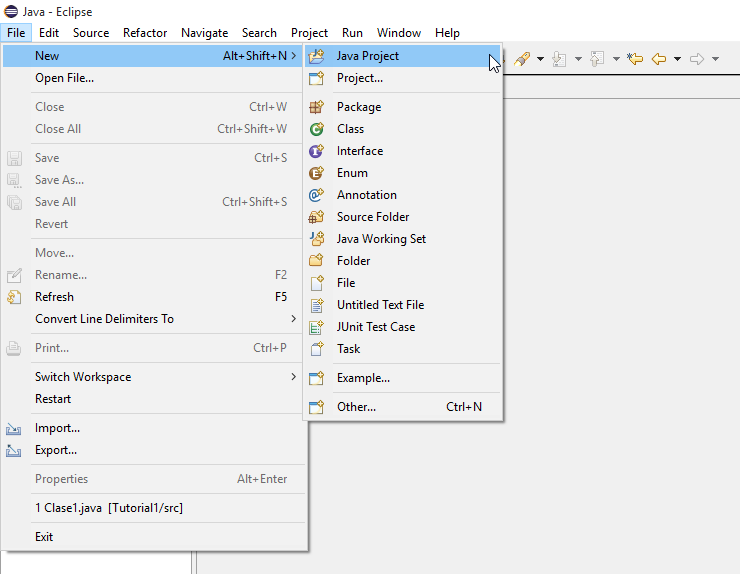Click the Alt+Shift+N shortcut text
Viewport: 740px width, 574px height.
tap(255, 56)
